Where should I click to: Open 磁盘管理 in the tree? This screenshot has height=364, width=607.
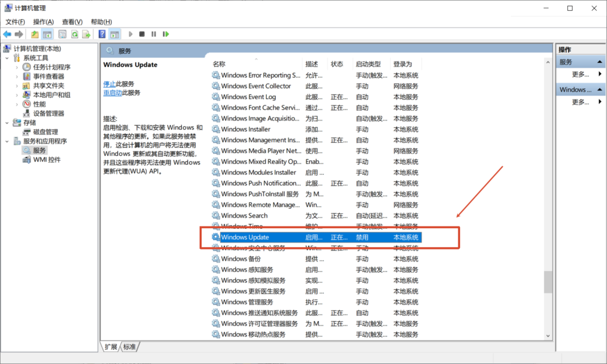[45, 132]
